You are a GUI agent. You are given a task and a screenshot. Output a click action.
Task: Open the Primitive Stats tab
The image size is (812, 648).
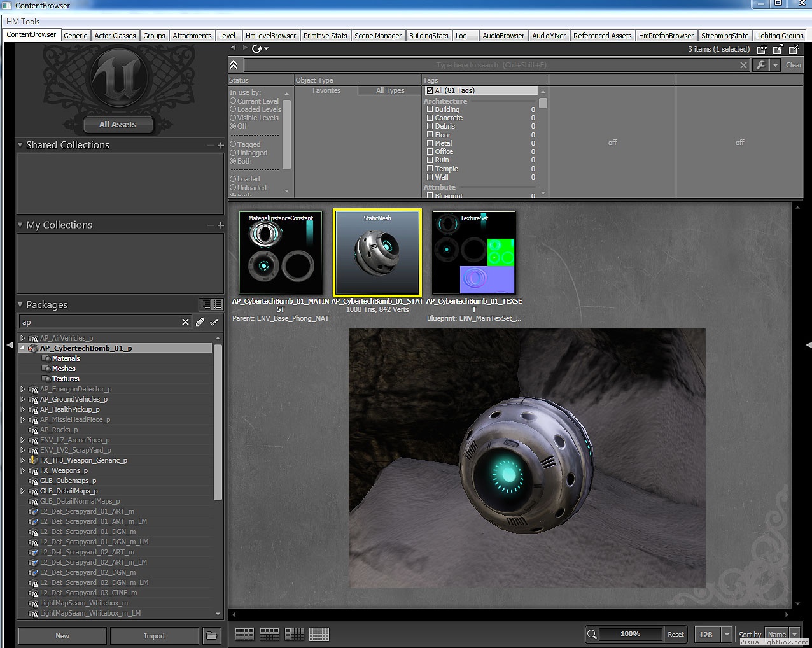pyautogui.click(x=325, y=36)
